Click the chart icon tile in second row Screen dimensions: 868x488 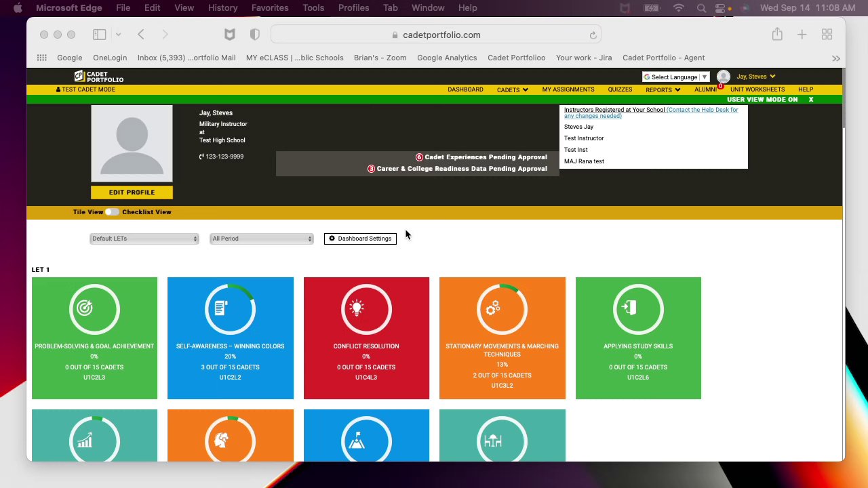pos(85,441)
